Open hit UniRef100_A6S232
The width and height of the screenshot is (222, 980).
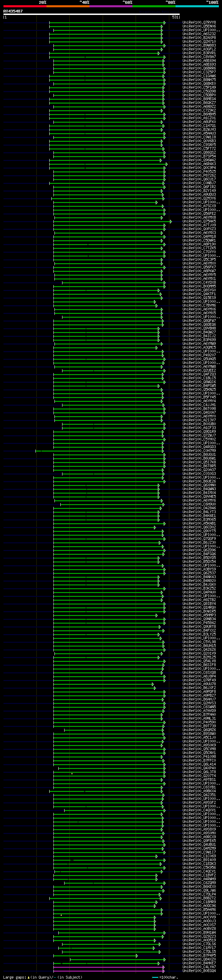point(199,34)
